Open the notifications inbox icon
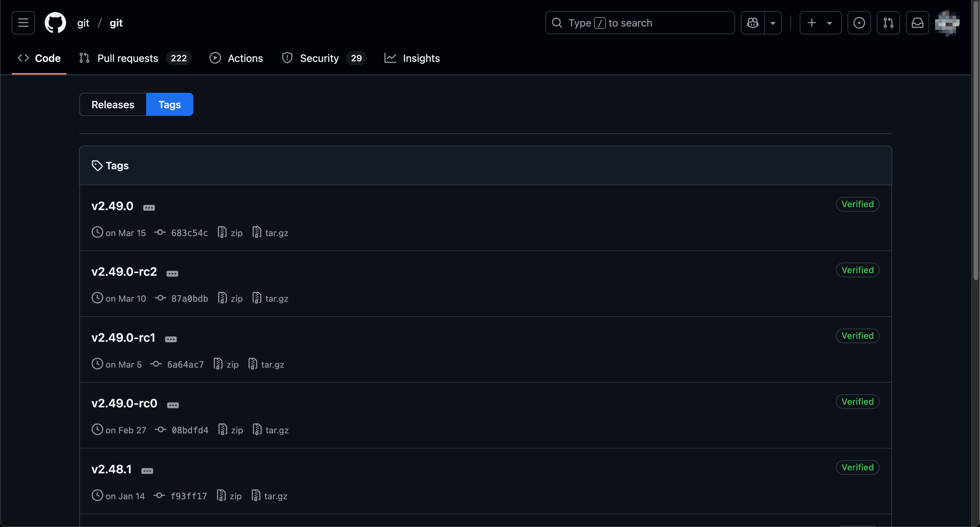Image resolution: width=980 pixels, height=527 pixels. coord(917,23)
